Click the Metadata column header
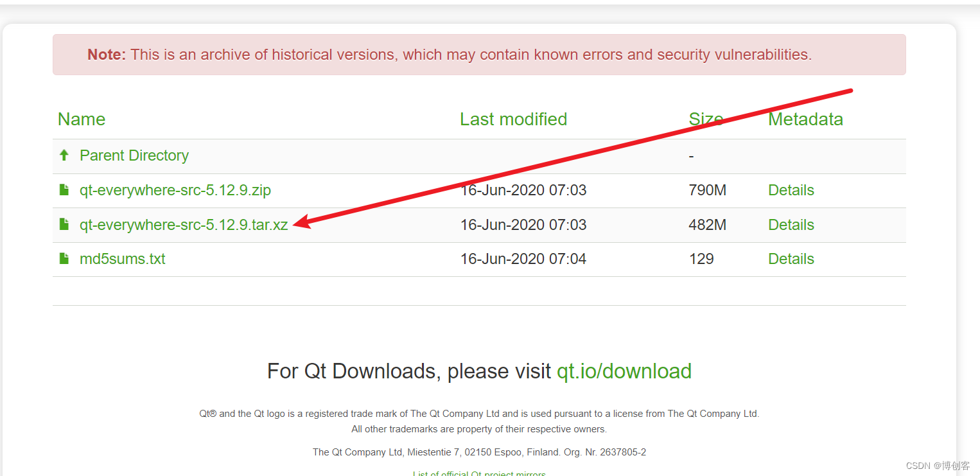 tap(805, 119)
